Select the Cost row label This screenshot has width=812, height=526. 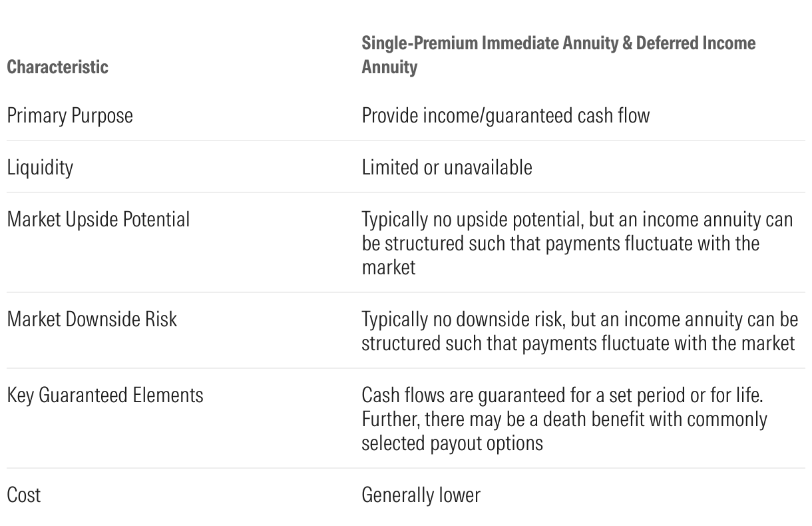pyautogui.click(x=24, y=495)
